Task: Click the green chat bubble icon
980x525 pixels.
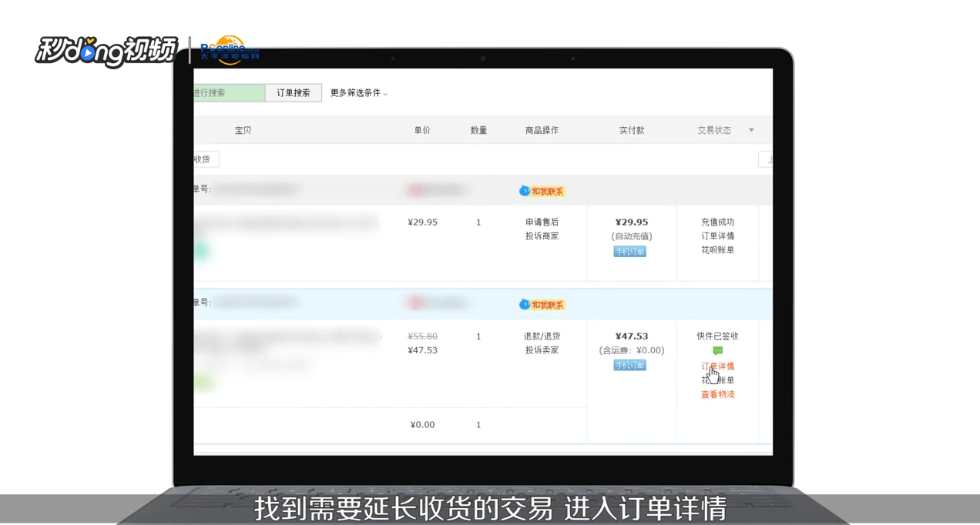Action: (x=718, y=351)
